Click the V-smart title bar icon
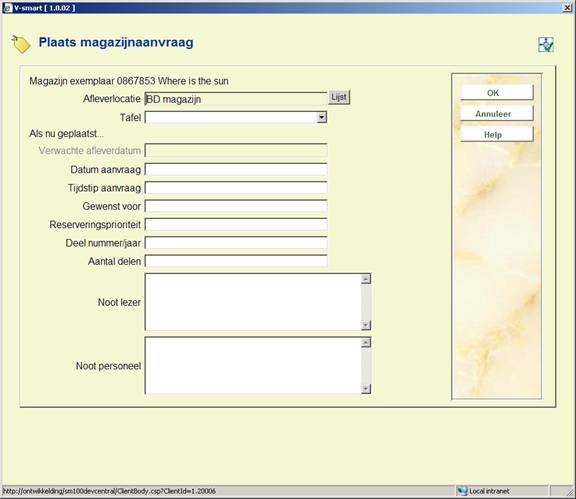This screenshot has height=499, width=576. pyautogui.click(x=7, y=8)
